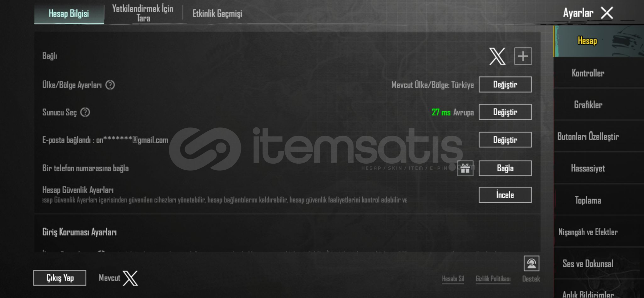Open Destek support headset icon
644x298 pixels.
pyautogui.click(x=531, y=263)
